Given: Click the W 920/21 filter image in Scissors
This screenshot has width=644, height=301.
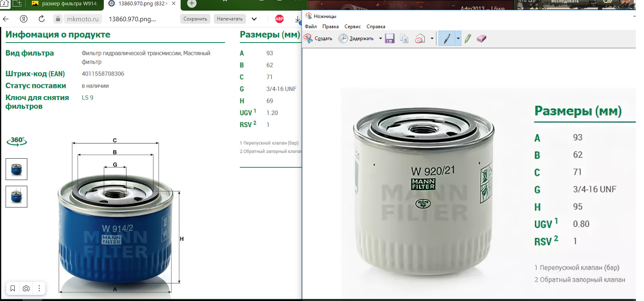Looking at the screenshot, I should point(424,192).
